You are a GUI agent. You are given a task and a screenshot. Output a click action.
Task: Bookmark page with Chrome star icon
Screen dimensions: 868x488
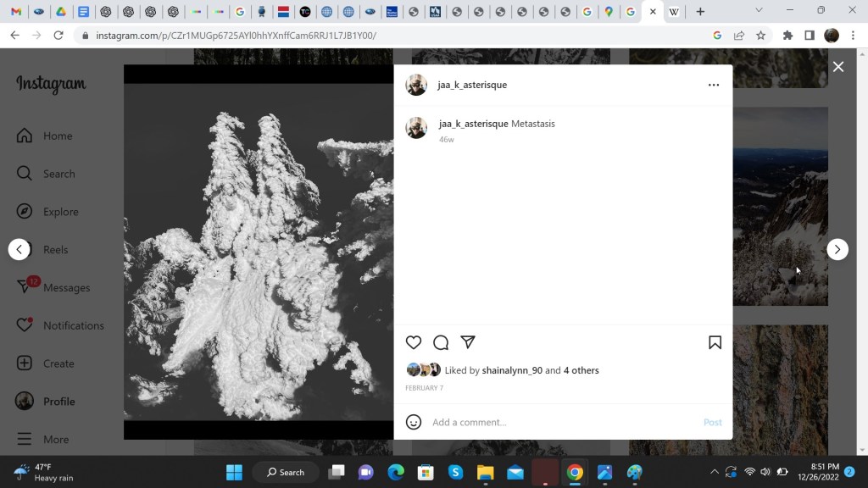tap(760, 36)
